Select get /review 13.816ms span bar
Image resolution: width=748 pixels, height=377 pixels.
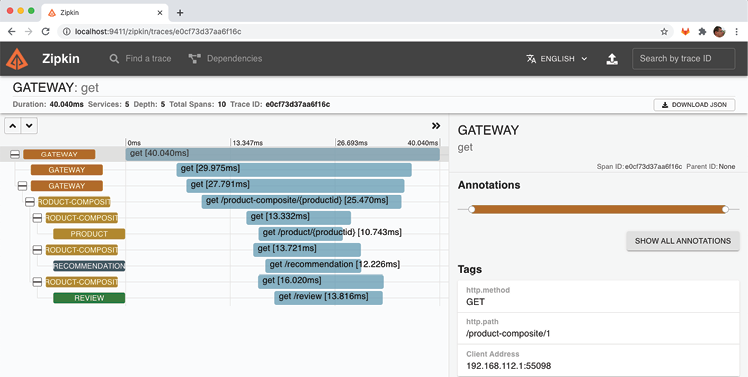pyautogui.click(x=328, y=297)
